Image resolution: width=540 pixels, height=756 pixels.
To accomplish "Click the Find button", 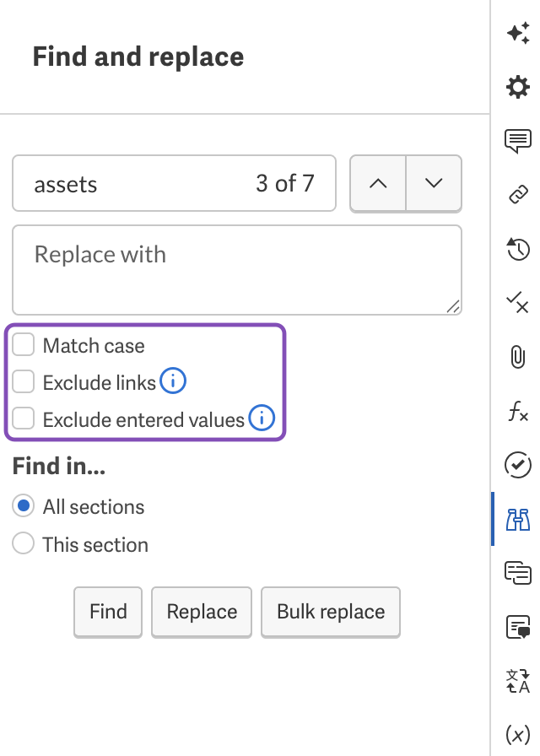I will point(108,612).
